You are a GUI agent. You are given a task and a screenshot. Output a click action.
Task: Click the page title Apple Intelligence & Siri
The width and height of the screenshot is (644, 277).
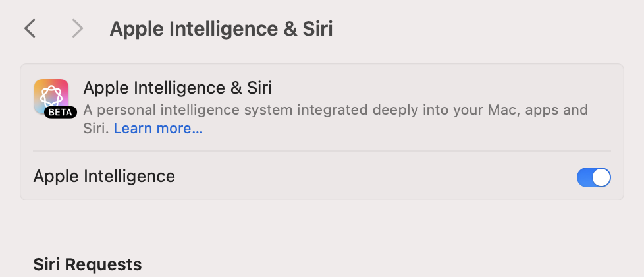pyautogui.click(x=221, y=29)
